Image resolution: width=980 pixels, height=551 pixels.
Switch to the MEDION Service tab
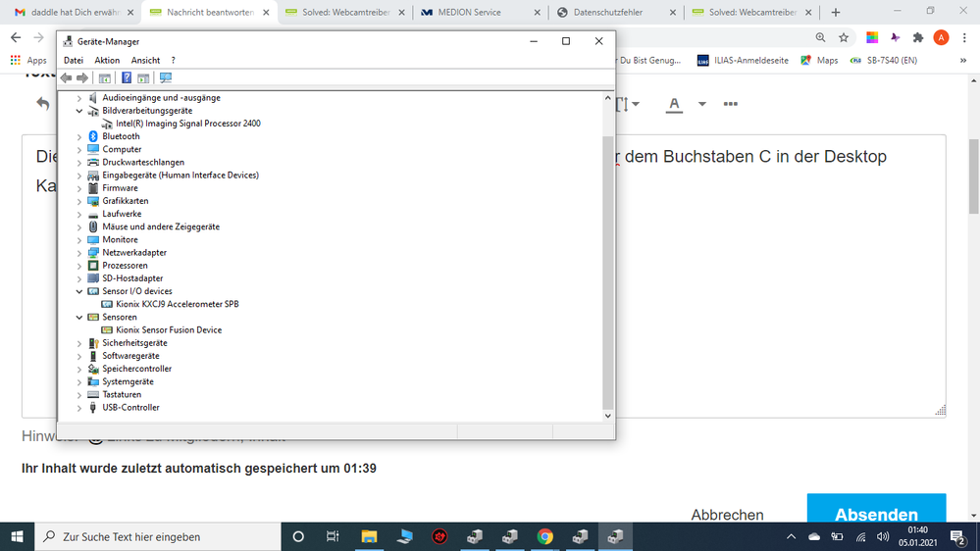point(481,13)
